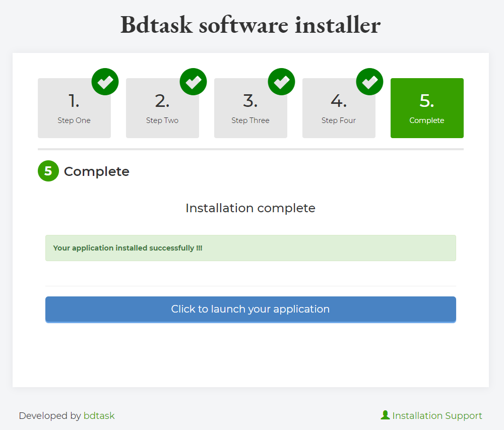Image resolution: width=504 pixels, height=430 pixels.
Task: Click the gray divider bar under the steps
Action: pyautogui.click(x=250, y=149)
